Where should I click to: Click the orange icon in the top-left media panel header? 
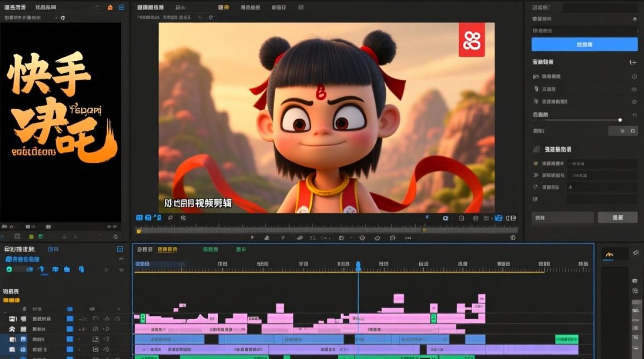click(110, 7)
